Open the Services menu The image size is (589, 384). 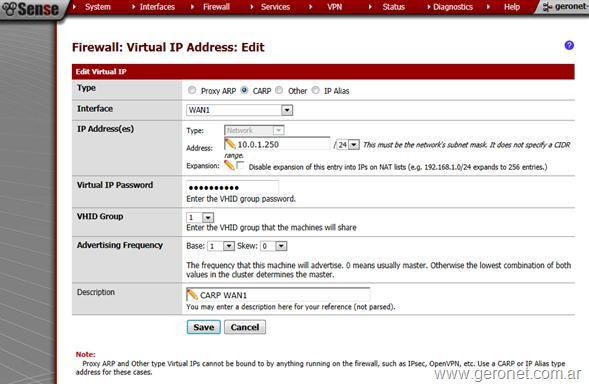[x=275, y=7]
